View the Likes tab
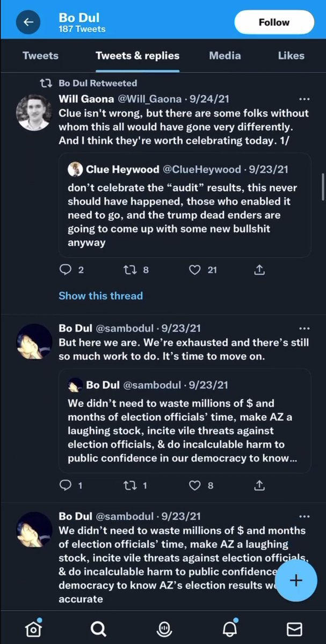The image size is (326, 644). tap(291, 55)
